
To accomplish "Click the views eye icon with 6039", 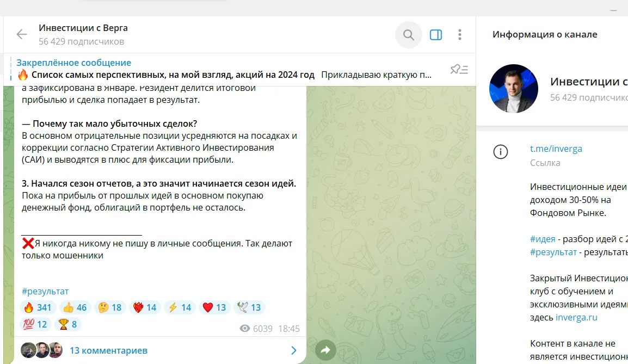I will pyautogui.click(x=245, y=329).
